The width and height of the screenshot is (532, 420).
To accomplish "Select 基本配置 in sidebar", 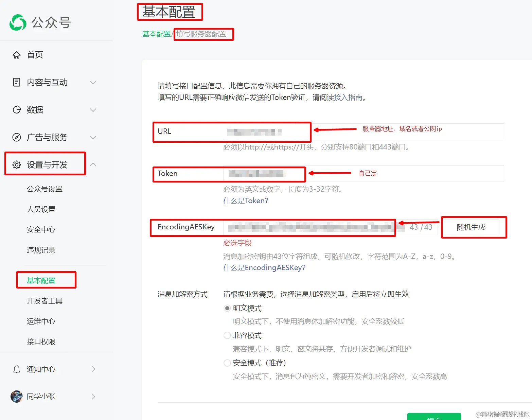I will [41, 281].
